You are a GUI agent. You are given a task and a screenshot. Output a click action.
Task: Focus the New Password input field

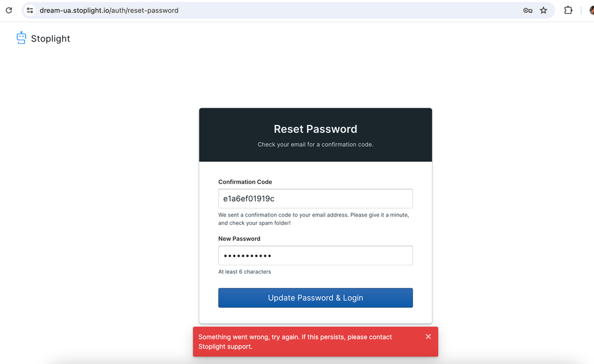(315, 255)
